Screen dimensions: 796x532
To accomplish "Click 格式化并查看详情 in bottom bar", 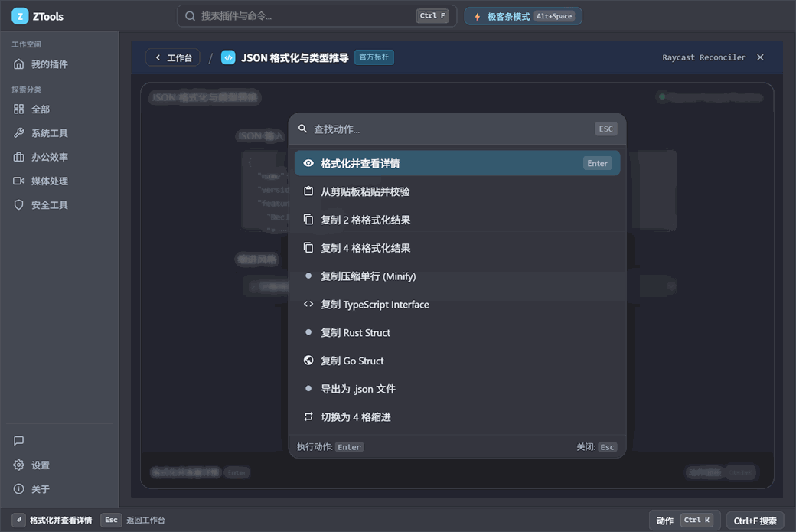I will 61,521.
